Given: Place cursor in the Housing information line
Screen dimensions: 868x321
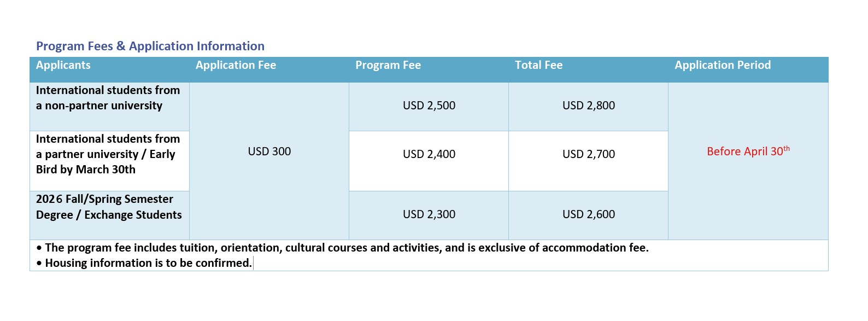Looking at the screenshot, I should coord(148,263).
